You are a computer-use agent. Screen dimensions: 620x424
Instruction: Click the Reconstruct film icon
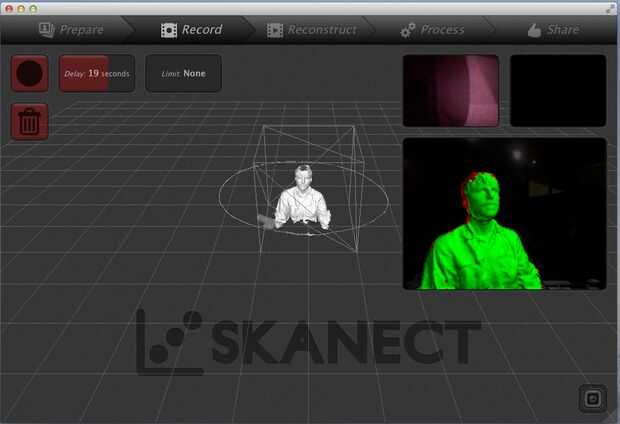tap(275, 30)
